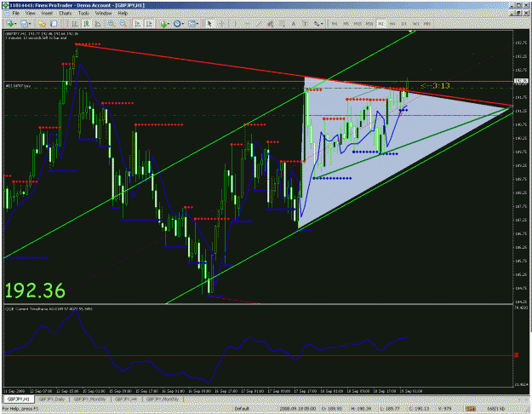
Task: Open the Charts menu
Action: click(x=66, y=14)
